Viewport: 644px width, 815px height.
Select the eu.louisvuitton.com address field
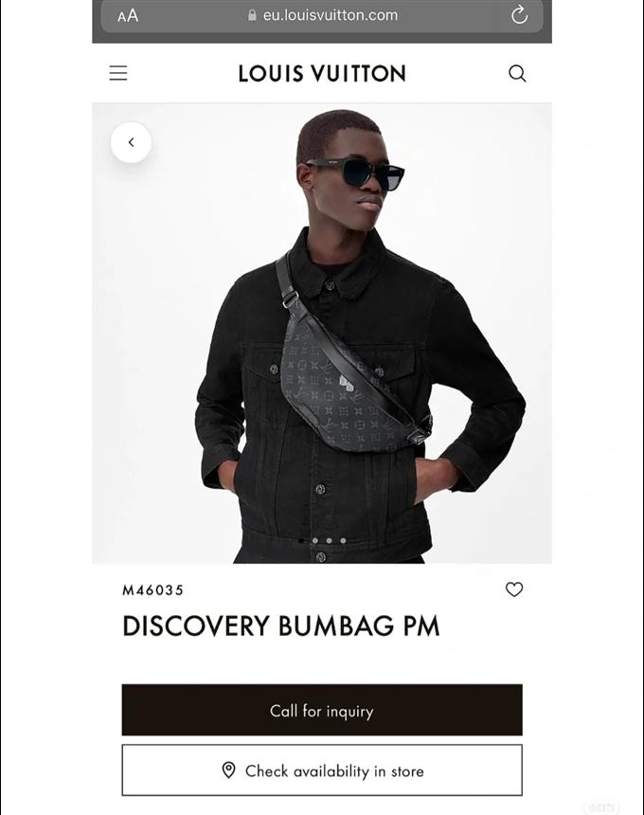pos(322,15)
